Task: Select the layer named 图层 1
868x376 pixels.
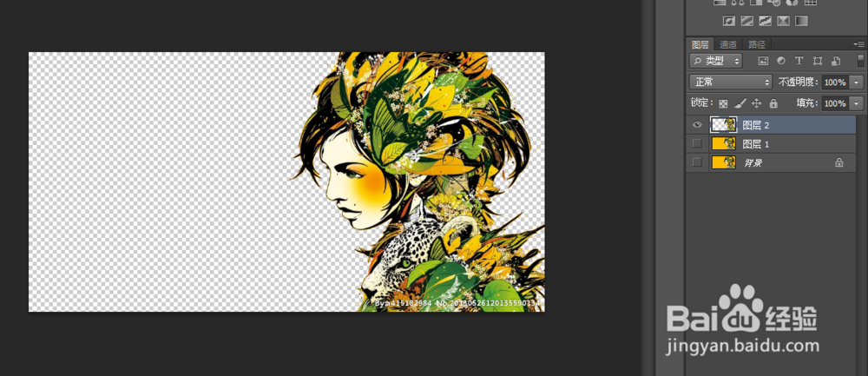Action: 756,144
